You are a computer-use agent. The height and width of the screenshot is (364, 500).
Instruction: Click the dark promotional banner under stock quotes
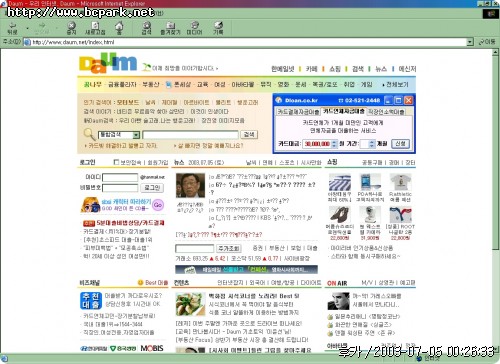(246, 269)
